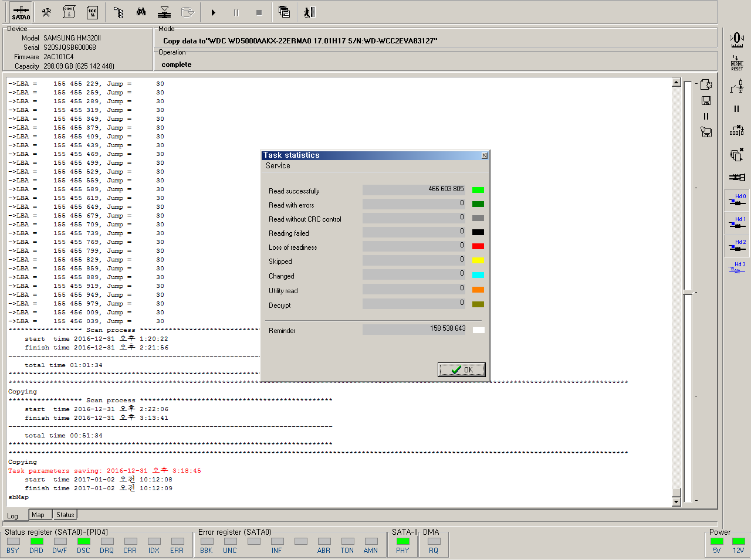Click the 100% document icon in toolbar
Viewport: 751px width, 560px height.
click(92, 12)
